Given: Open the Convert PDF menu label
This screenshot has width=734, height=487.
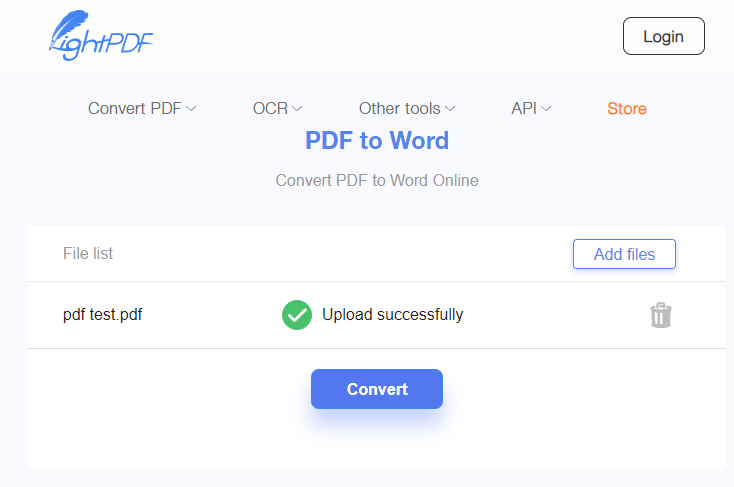Looking at the screenshot, I should (134, 109).
